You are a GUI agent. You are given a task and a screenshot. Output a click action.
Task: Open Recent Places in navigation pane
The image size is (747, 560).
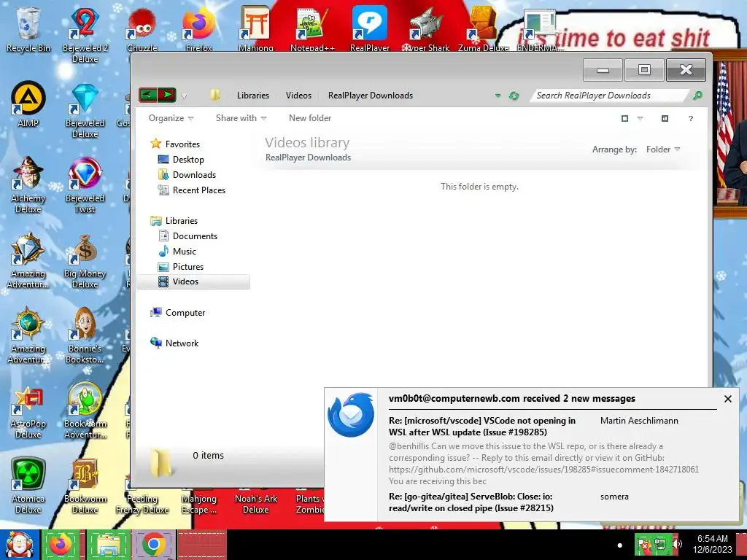192,190
